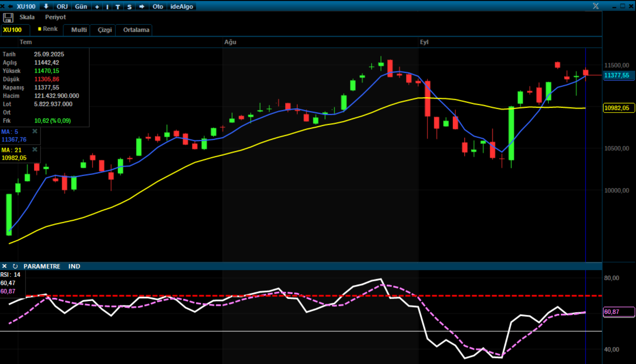
Task: Click the right arrow toolbar icon
Action: [142, 6]
